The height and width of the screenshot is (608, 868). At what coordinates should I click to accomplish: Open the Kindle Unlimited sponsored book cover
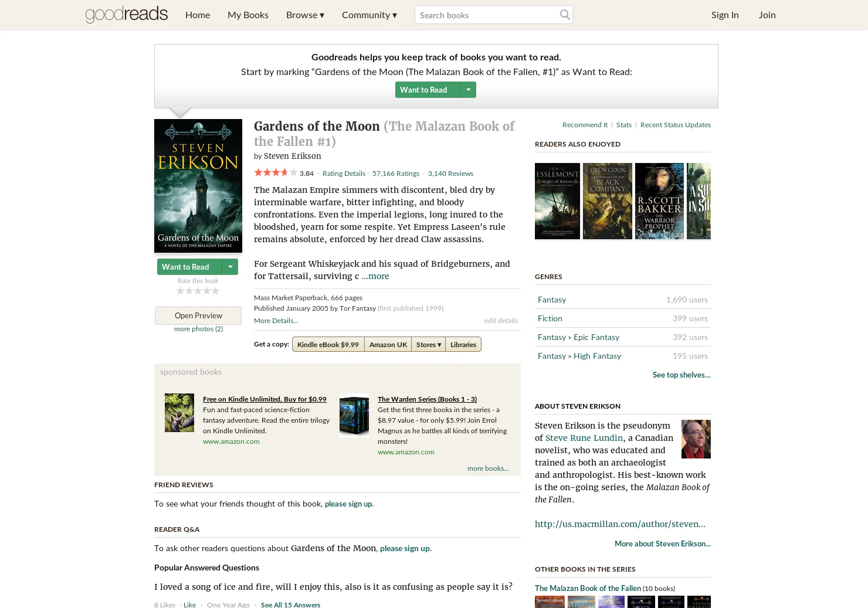click(179, 413)
